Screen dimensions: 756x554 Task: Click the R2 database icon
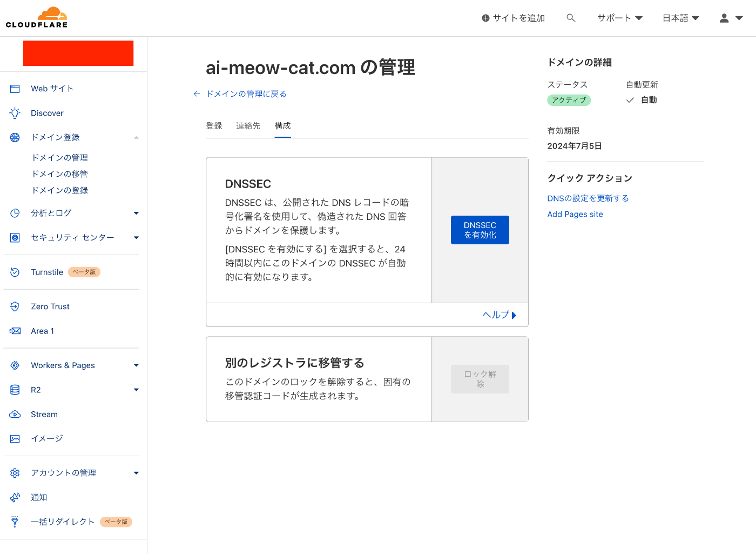pyautogui.click(x=15, y=390)
